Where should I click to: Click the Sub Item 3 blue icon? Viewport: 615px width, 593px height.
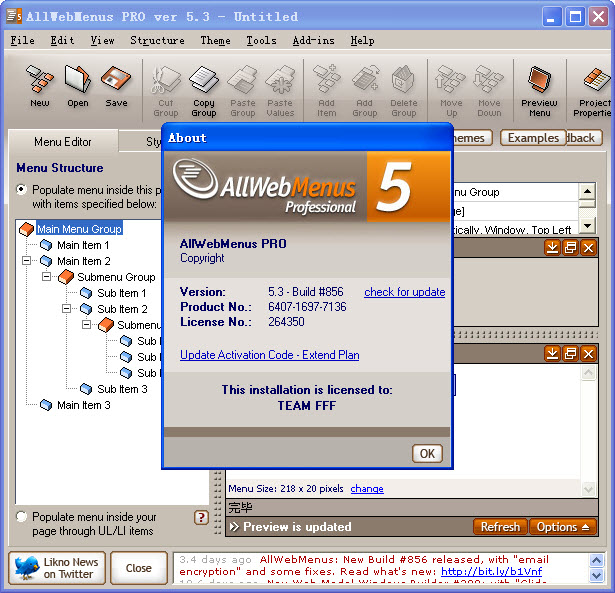(86, 389)
